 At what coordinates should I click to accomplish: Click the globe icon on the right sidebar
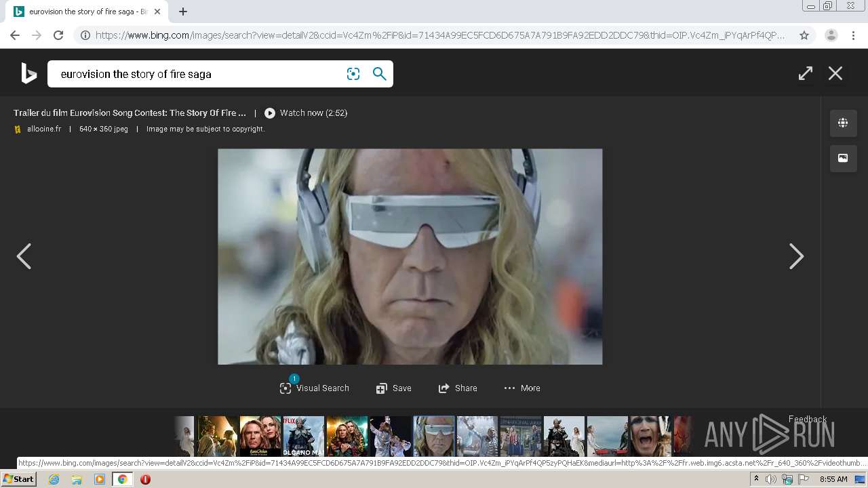pyautogui.click(x=843, y=123)
